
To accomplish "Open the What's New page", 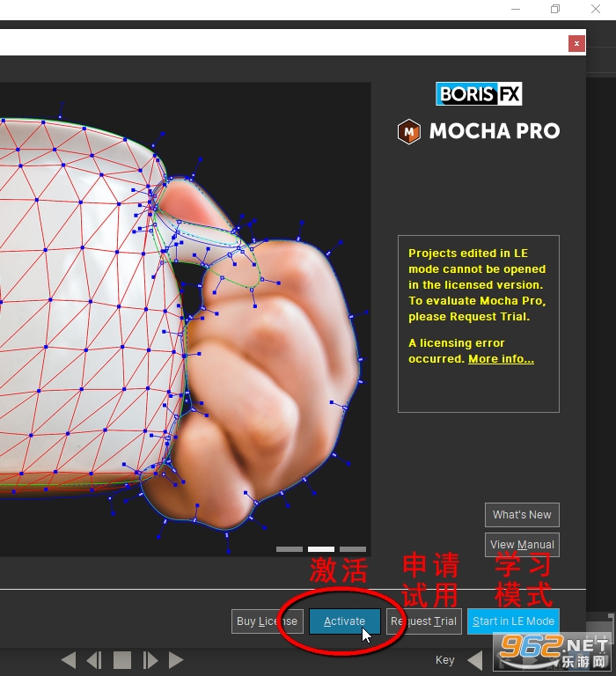I will tap(522, 515).
